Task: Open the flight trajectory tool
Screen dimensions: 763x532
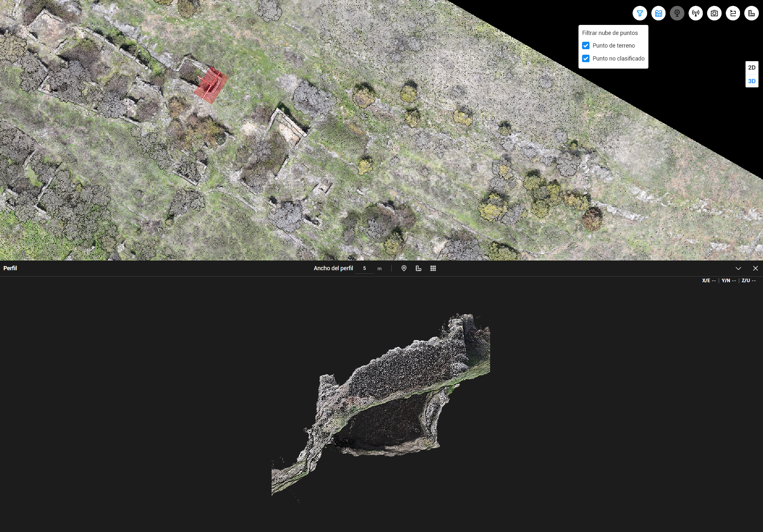Action: click(733, 13)
